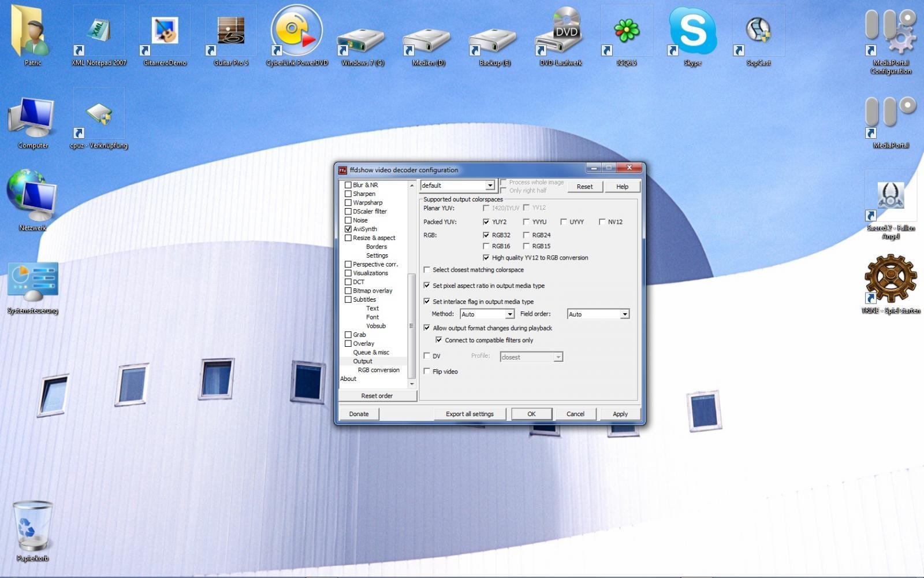Enable the DV output checkbox

[x=427, y=356]
